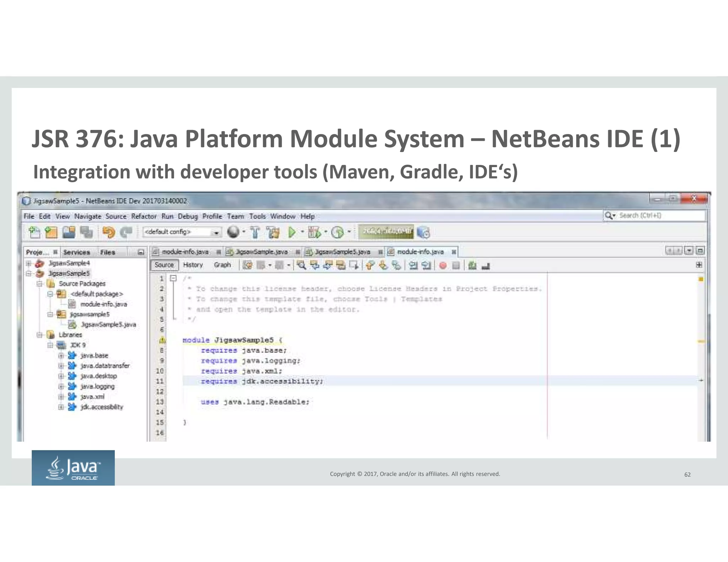Click the globe browser icon

tap(233, 232)
